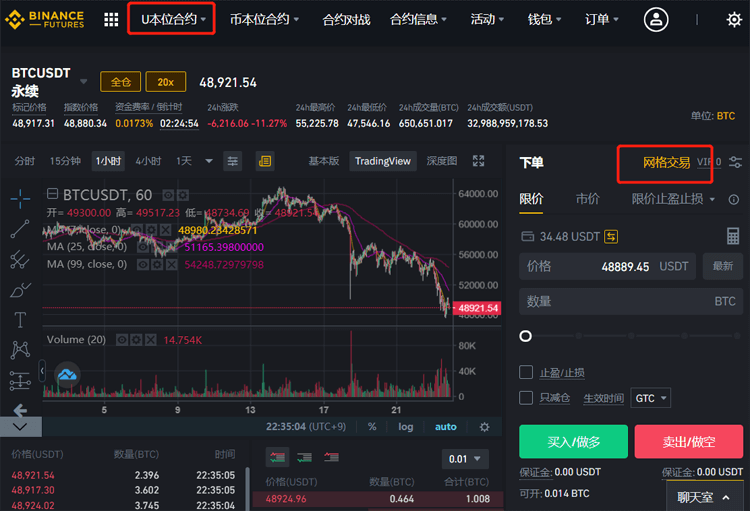
Task: Click the 买入/做多 button
Action: pos(574,441)
